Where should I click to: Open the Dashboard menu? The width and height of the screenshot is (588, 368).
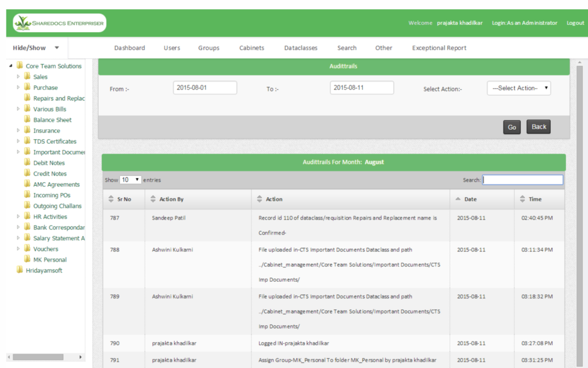click(x=129, y=48)
